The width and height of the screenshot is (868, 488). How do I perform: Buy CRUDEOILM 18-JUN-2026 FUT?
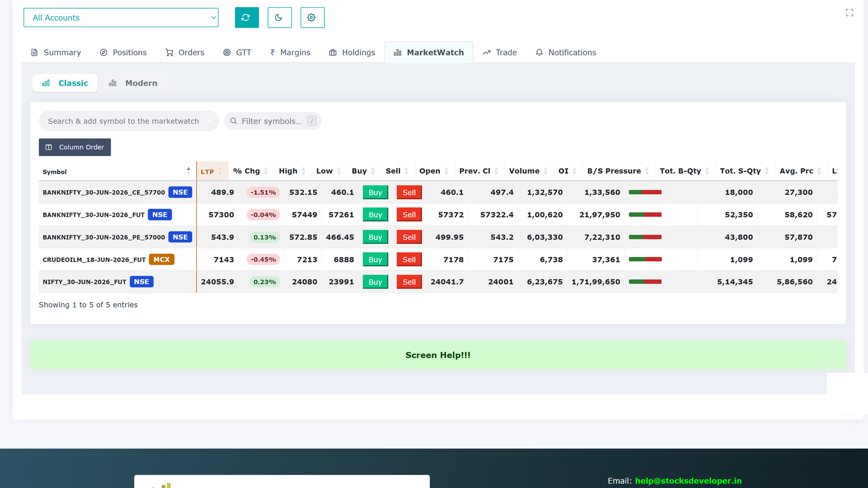[x=375, y=260]
